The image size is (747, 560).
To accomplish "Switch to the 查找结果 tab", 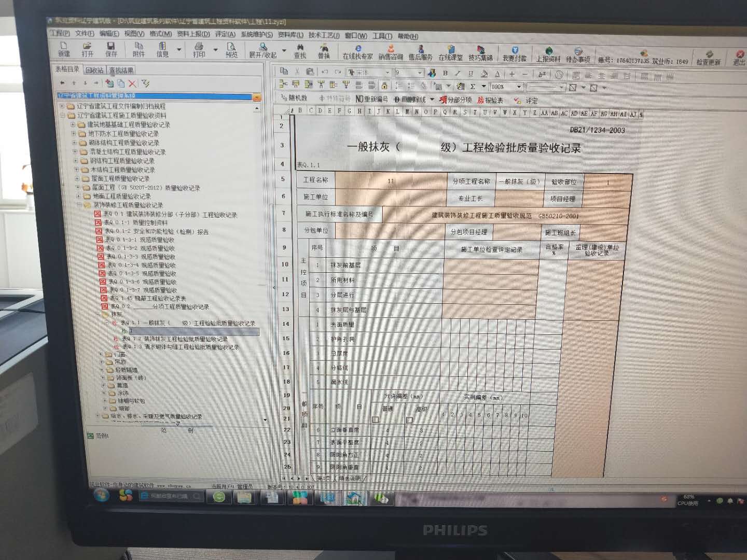I will coord(121,70).
